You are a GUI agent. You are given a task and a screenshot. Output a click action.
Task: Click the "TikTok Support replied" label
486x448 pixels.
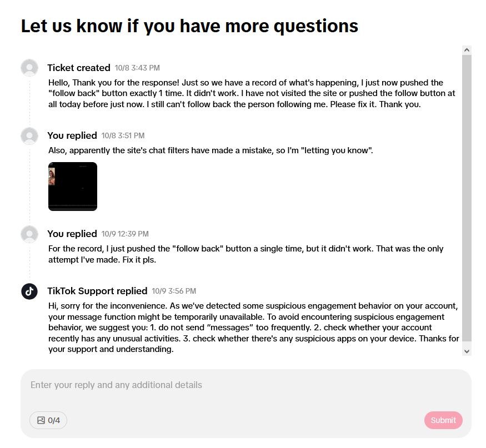point(97,291)
